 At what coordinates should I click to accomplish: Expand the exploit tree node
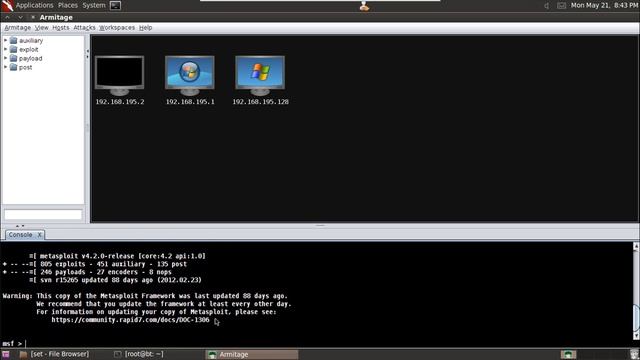coord(6,49)
